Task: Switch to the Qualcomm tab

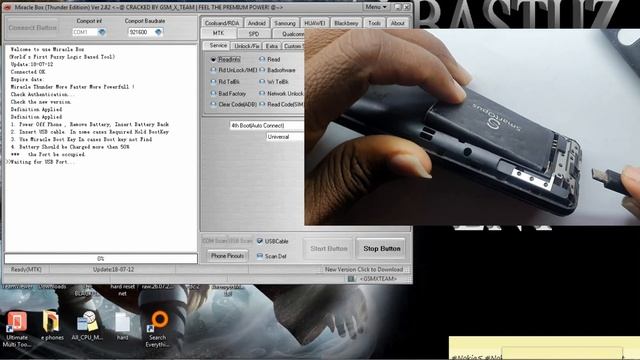Action: tap(289, 33)
